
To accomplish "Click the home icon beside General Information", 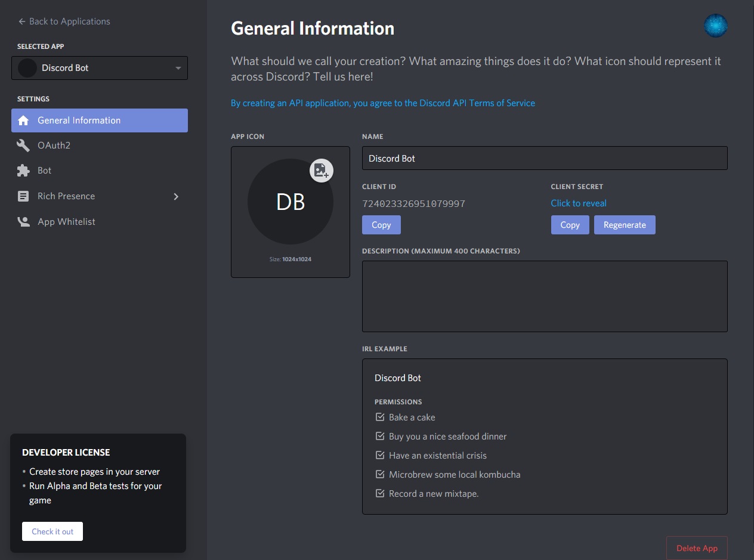I will pyautogui.click(x=23, y=120).
